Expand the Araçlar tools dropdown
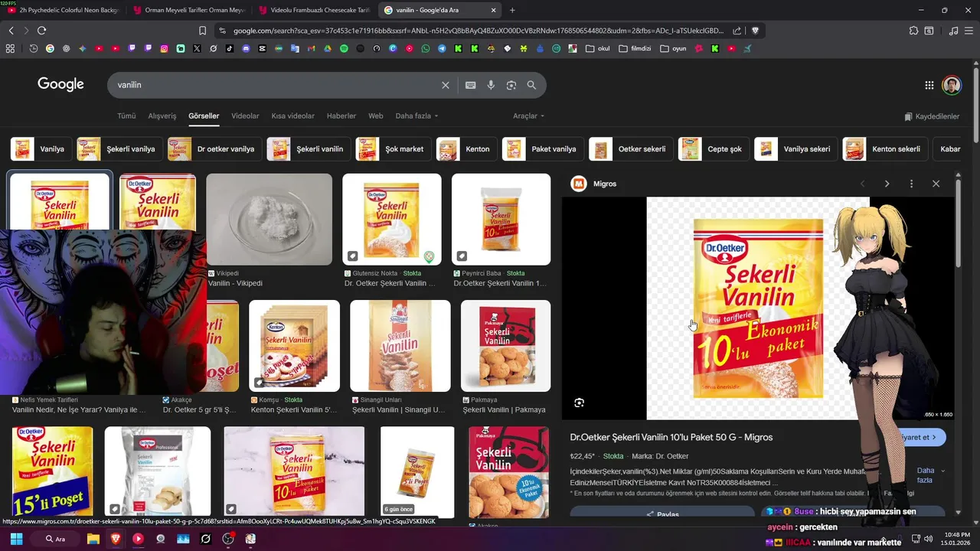Screen dimensions: 980x551 (x=528, y=116)
